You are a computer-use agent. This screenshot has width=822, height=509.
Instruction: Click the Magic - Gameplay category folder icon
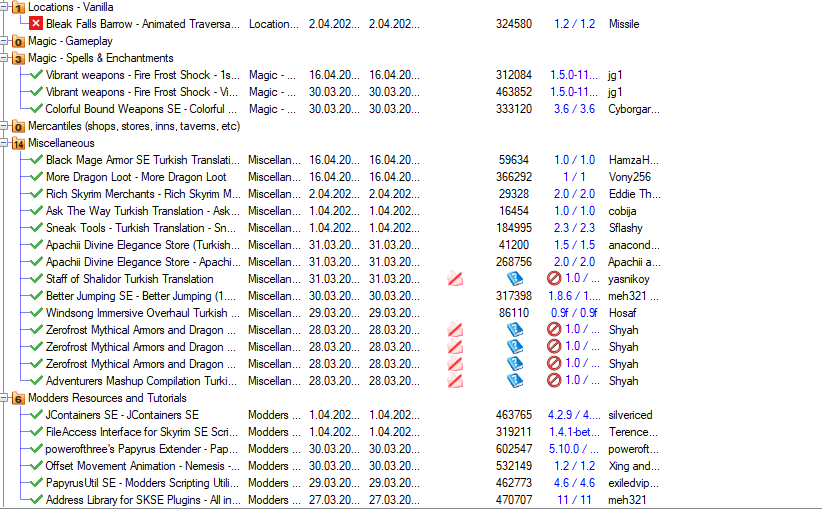(18, 41)
